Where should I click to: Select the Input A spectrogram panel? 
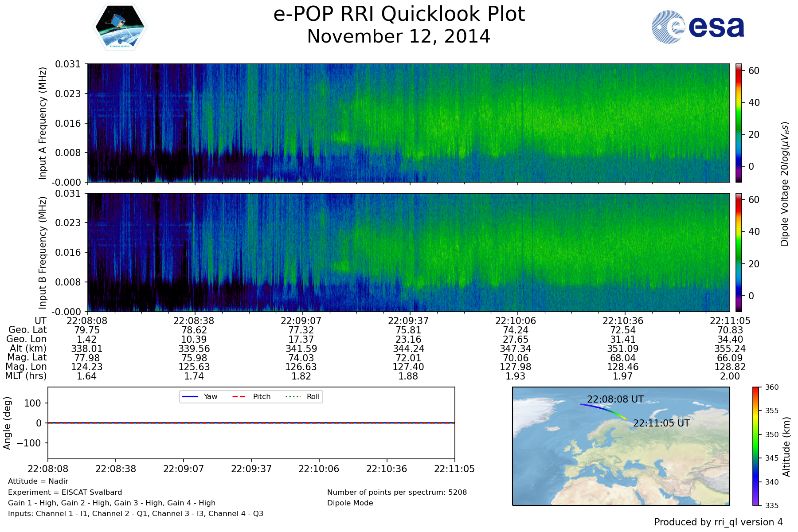tap(408, 123)
